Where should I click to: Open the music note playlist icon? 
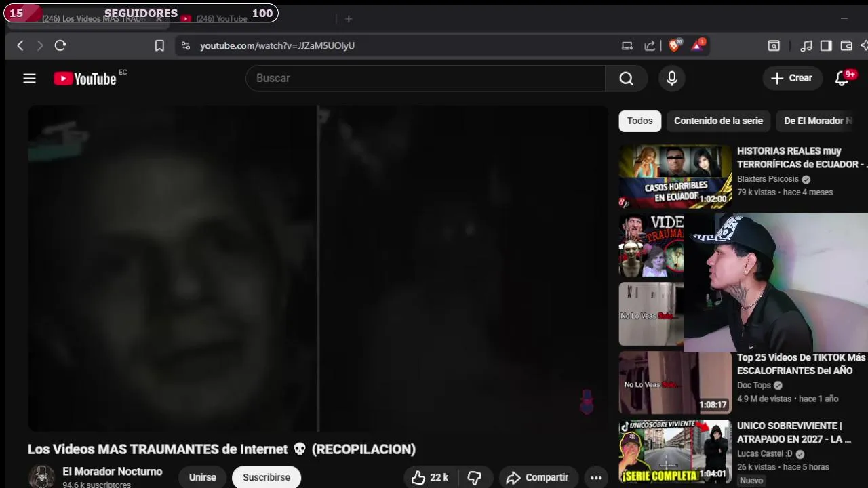(x=806, y=45)
